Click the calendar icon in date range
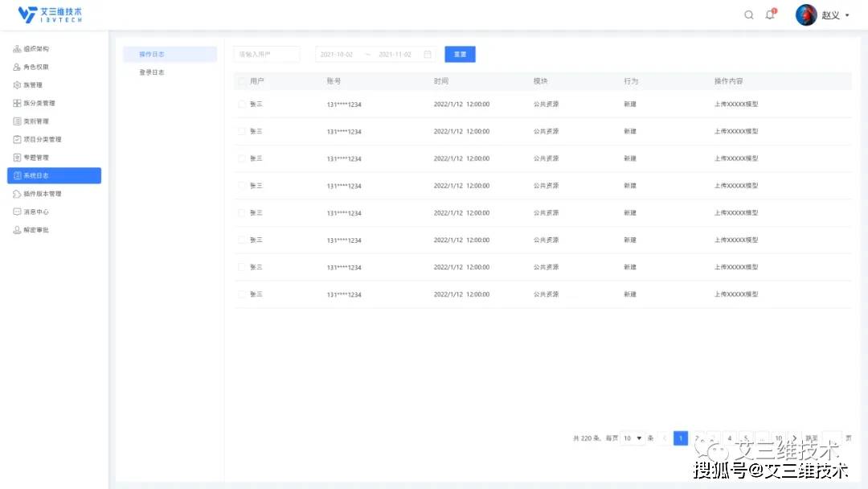This screenshot has height=489, width=868. click(x=428, y=54)
